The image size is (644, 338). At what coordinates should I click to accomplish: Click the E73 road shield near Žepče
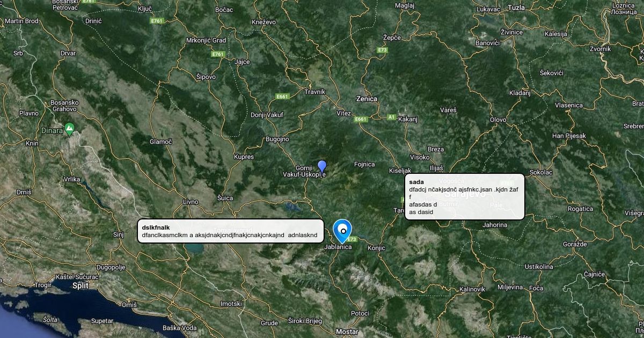point(382,50)
